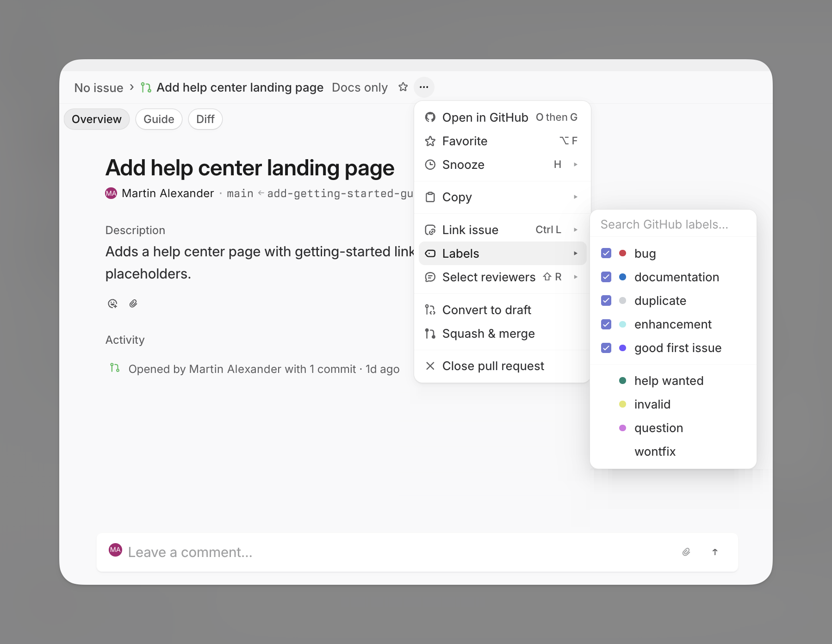Viewport: 832px width, 644px height.
Task: Click the link icon beside Link issue
Action: 430,230
